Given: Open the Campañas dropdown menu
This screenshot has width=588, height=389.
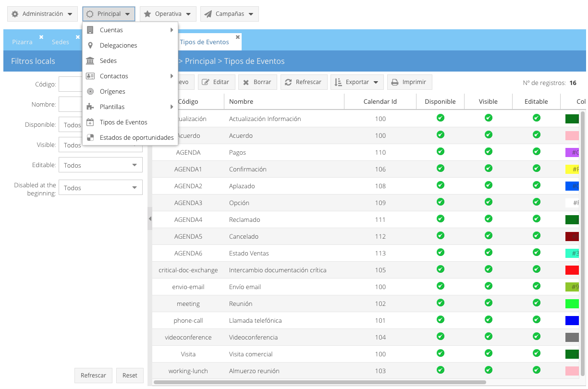Looking at the screenshot, I should point(229,14).
